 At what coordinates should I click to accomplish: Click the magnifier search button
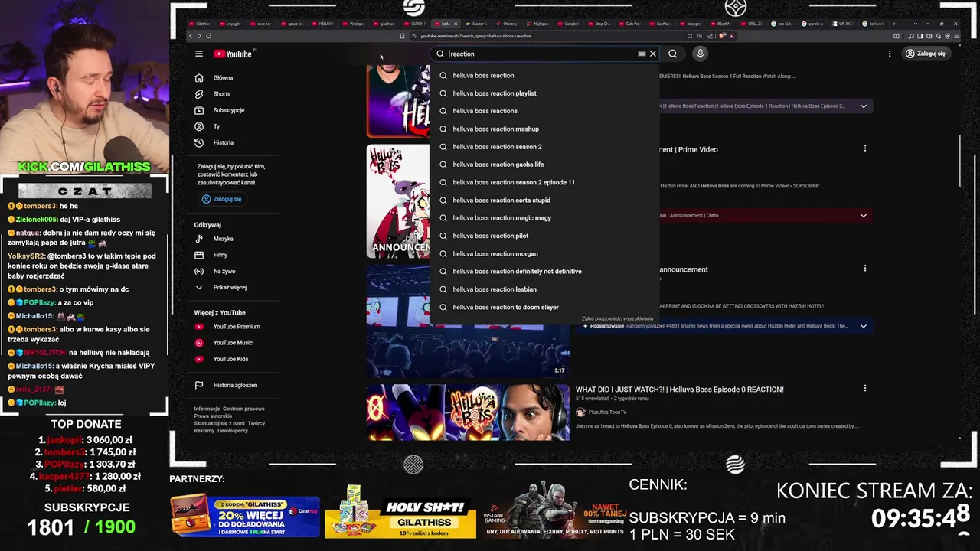coord(672,54)
